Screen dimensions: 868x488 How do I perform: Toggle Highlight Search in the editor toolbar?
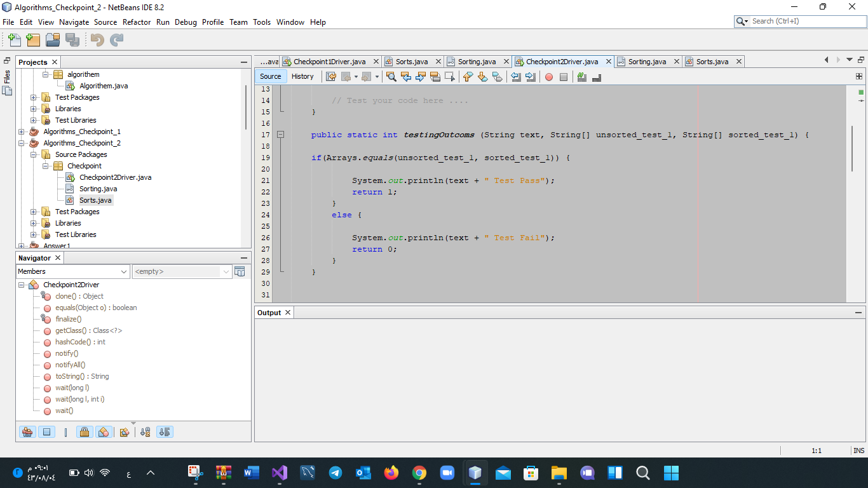coord(436,77)
